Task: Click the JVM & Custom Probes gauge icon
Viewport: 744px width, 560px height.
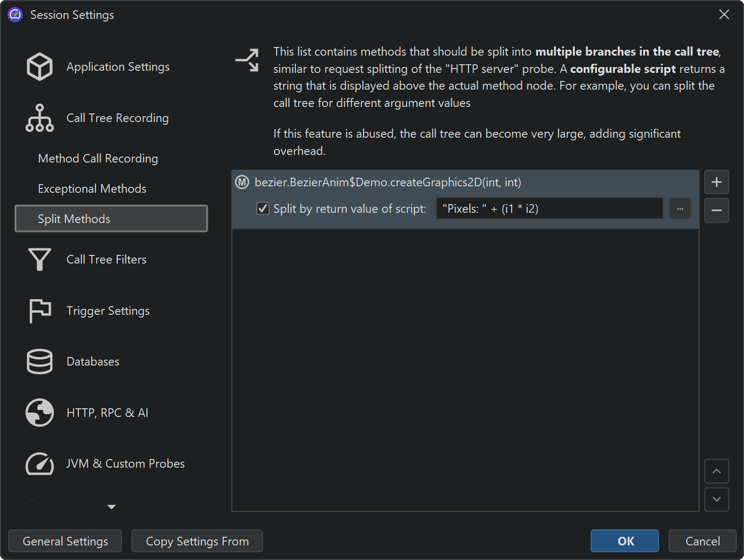Action: (x=39, y=463)
